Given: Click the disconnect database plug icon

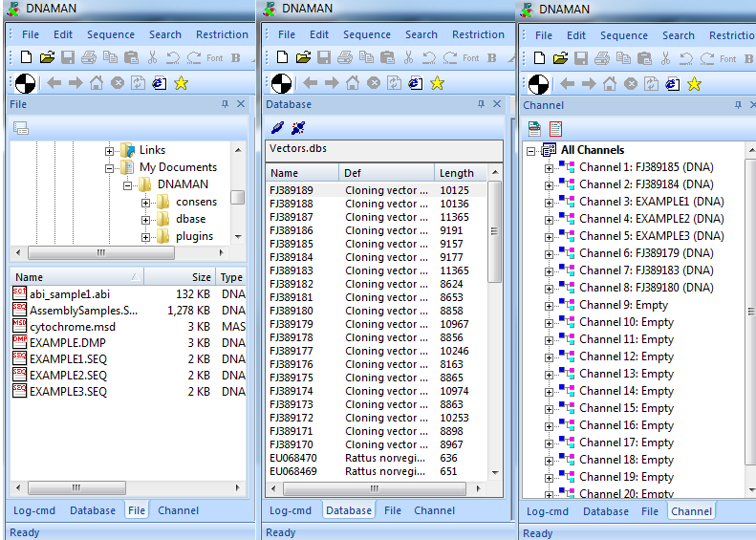Looking at the screenshot, I should (x=298, y=128).
